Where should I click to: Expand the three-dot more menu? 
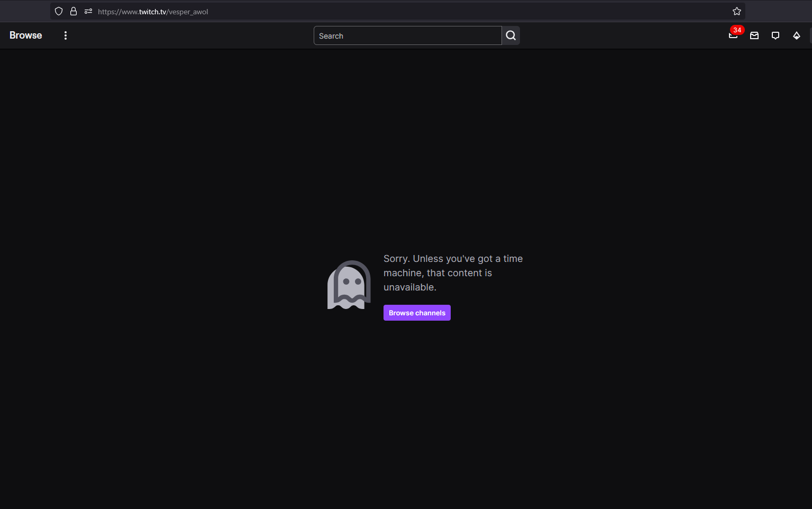(x=66, y=35)
